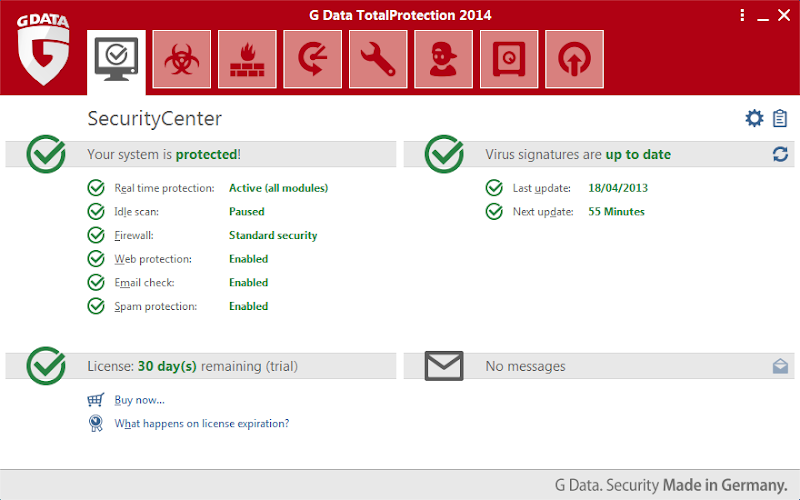Open the Backup restore arrow icon

313,59
